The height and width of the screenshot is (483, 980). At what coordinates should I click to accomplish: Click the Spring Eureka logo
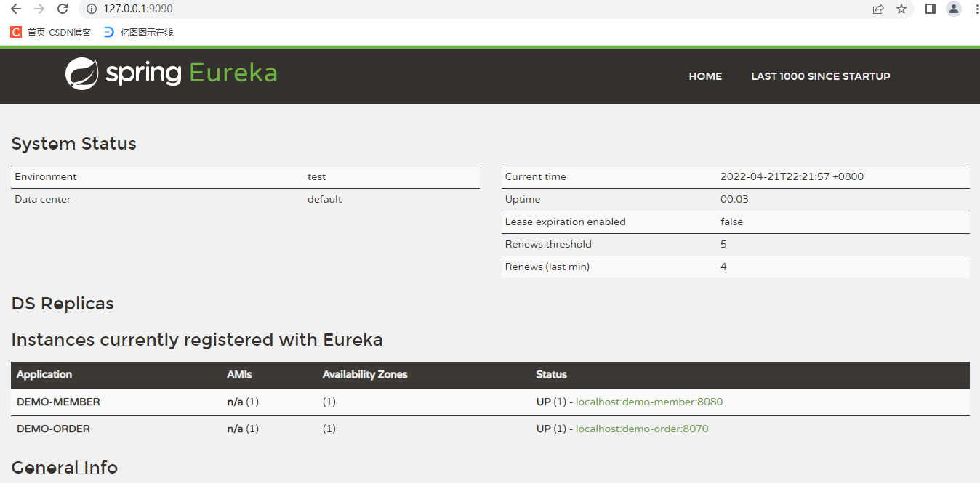[x=172, y=73]
